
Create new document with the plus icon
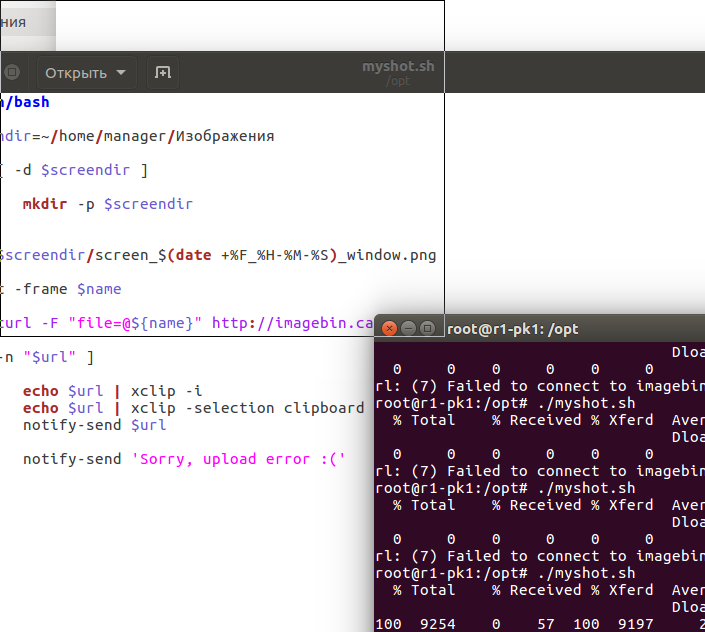163,72
